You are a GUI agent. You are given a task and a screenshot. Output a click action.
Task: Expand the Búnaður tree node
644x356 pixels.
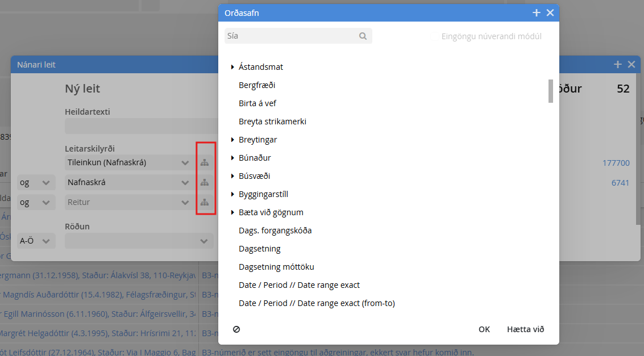pos(232,158)
